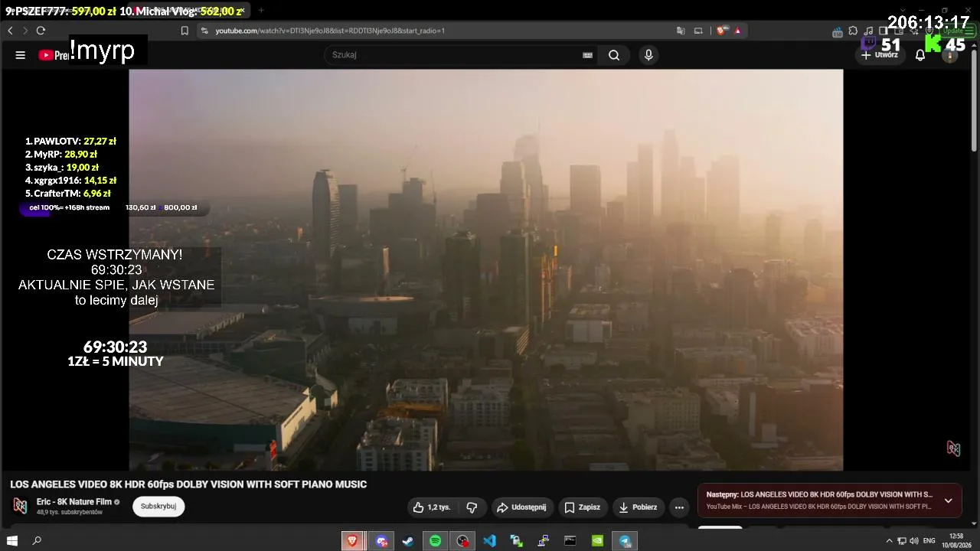The image size is (980, 551).
Task: Open the Brave Rewards triangle icon
Action: pos(737,31)
